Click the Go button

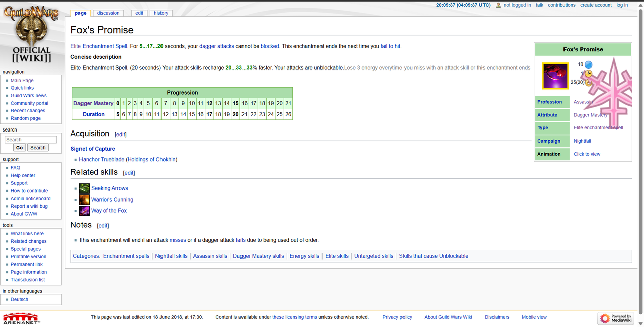pos(19,148)
